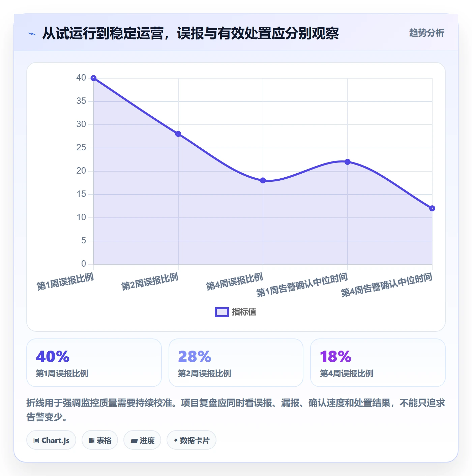Click the 第4周误报比例 label under 18%
The image size is (472, 476).
(346, 374)
